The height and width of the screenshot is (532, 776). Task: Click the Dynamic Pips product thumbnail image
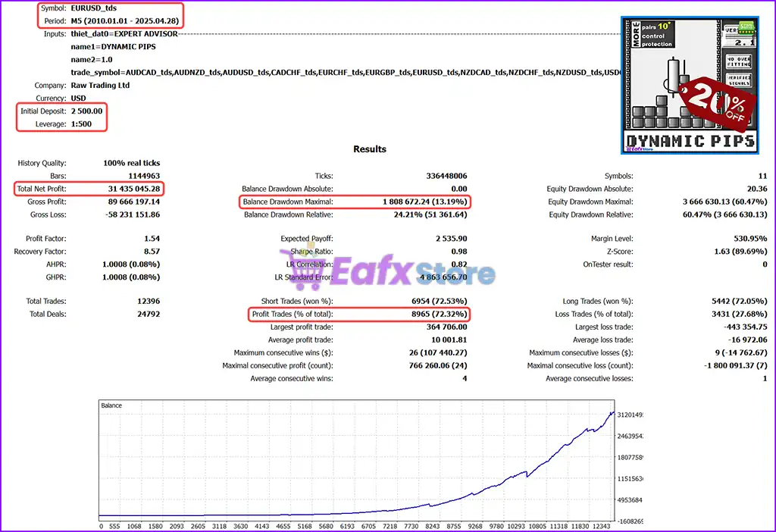690,85
